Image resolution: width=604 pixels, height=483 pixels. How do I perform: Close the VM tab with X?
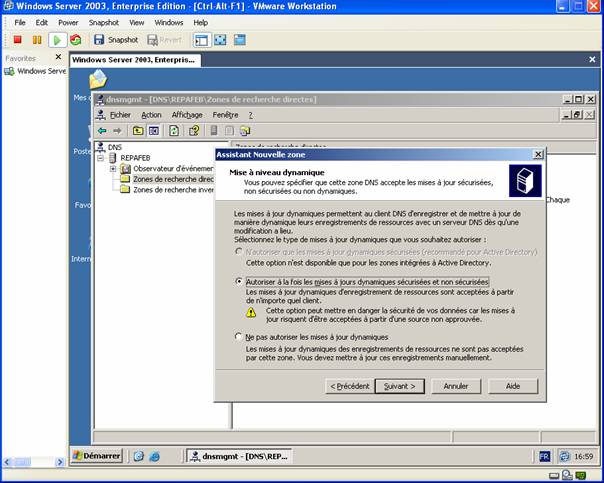592,59
